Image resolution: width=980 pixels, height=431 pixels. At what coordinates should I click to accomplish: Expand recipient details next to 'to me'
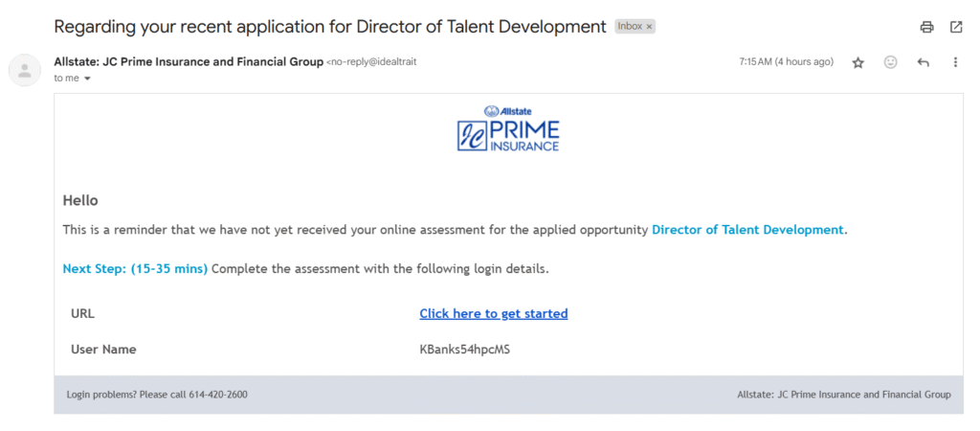87,79
